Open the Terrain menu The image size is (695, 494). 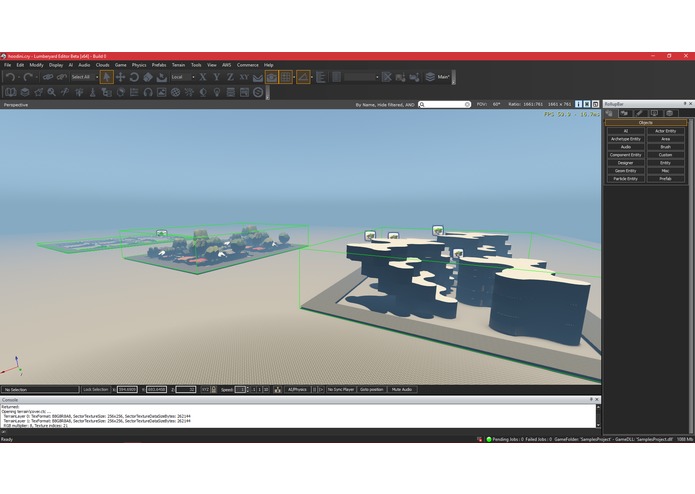click(x=178, y=65)
